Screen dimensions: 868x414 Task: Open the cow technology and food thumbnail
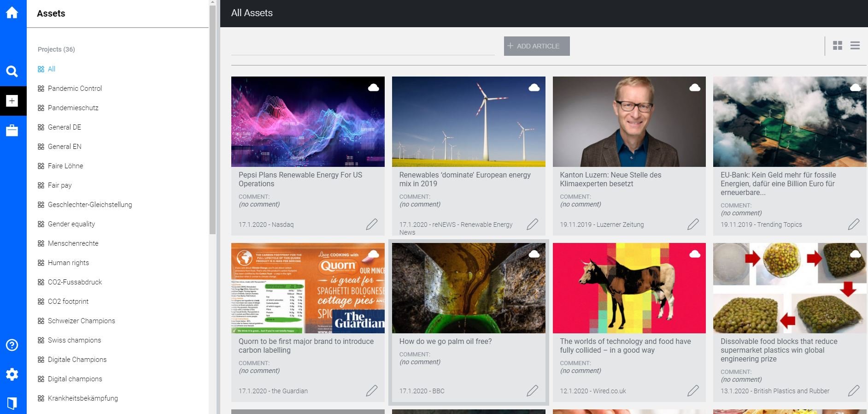pos(629,288)
